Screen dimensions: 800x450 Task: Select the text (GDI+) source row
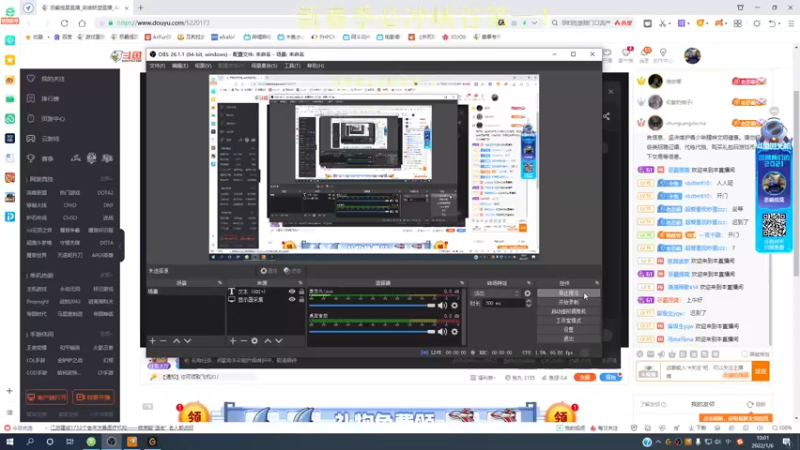pos(266,292)
